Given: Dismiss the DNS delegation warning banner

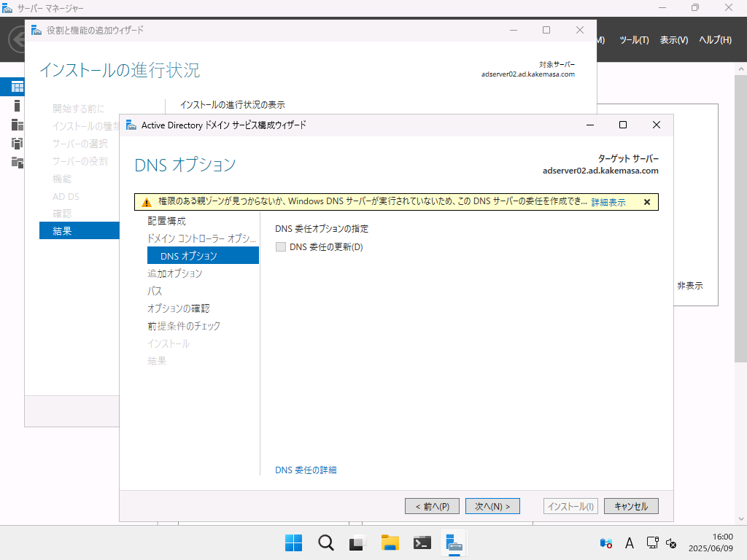Looking at the screenshot, I should coord(647,202).
